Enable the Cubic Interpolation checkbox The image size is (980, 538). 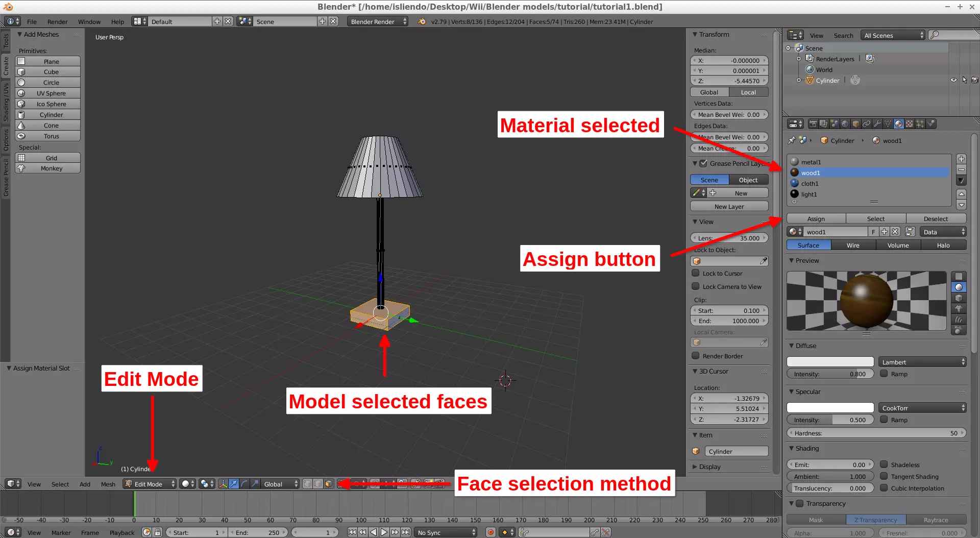[884, 488]
